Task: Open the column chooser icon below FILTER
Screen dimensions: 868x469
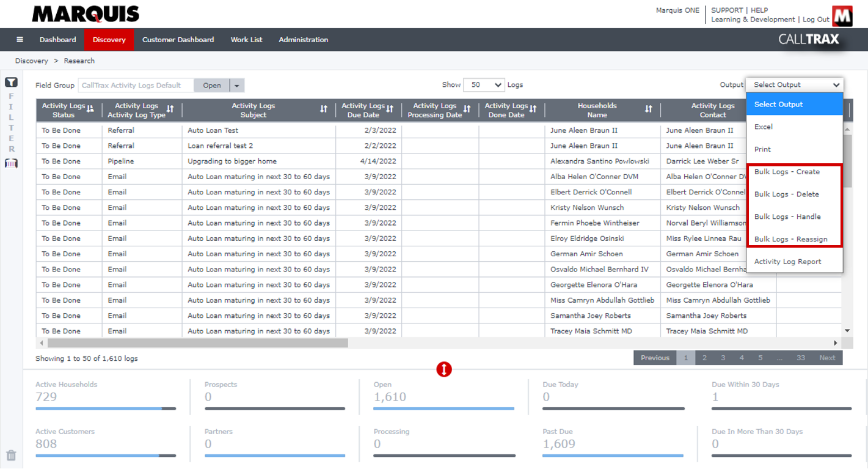Action: click(11, 163)
